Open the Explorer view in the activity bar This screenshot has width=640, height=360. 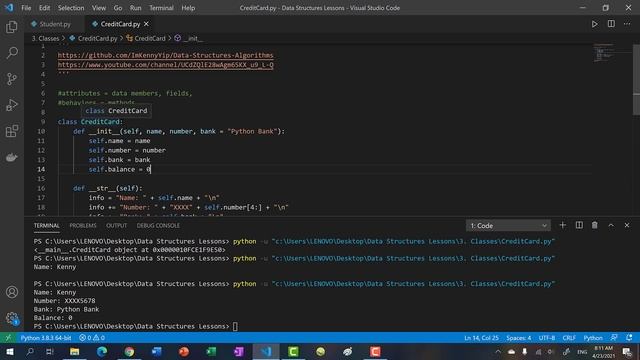tap(12, 27)
